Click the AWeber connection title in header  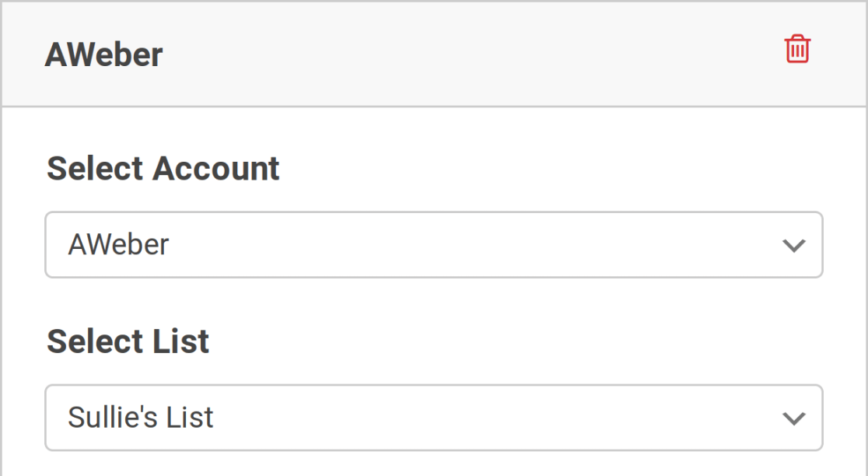click(x=104, y=54)
